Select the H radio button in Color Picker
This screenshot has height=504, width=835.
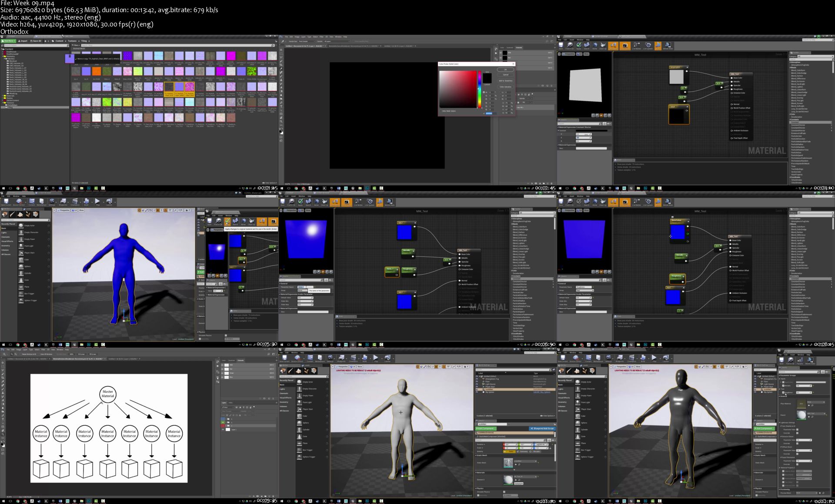[484, 92]
